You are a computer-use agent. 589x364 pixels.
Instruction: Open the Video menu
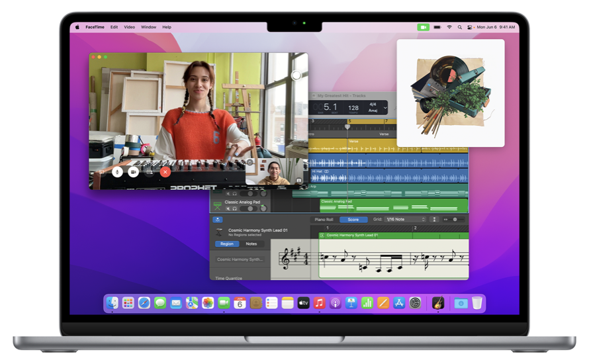pyautogui.click(x=130, y=27)
